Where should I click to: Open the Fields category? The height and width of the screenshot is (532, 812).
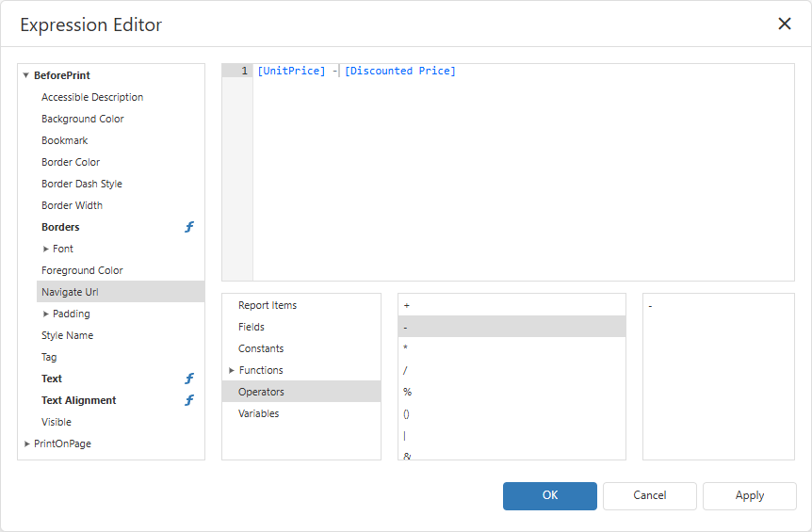point(301,327)
